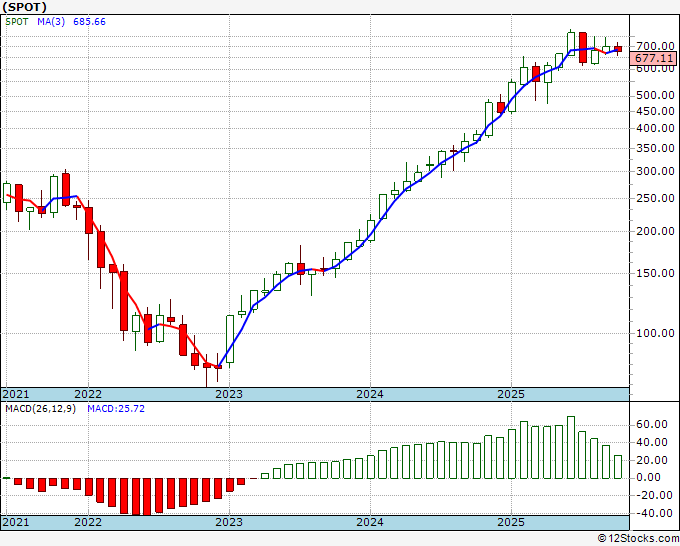This screenshot has height=546, width=680.
Task: Click the 500.00 price axis label
Action: pos(655,95)
